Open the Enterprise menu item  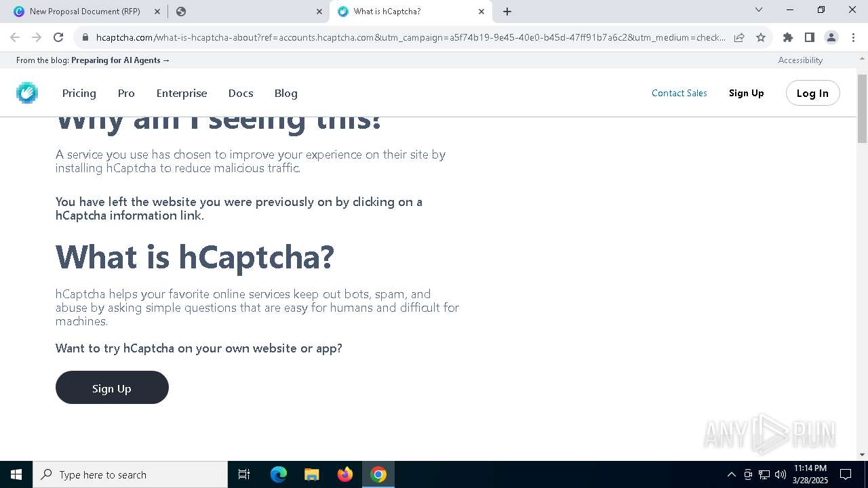click(x=182, y=93)
